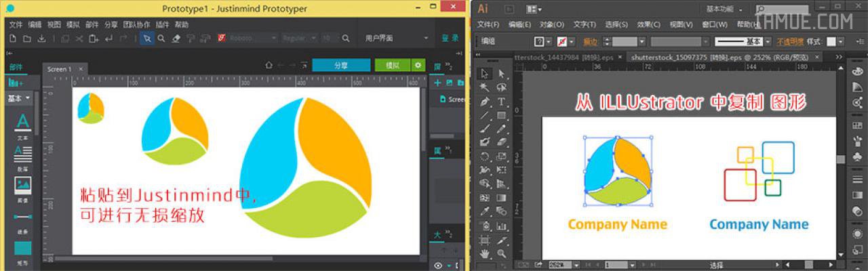Click the 登录 login link in Justinmind
This screenshot has height=271, width=868.
point(450,39)
